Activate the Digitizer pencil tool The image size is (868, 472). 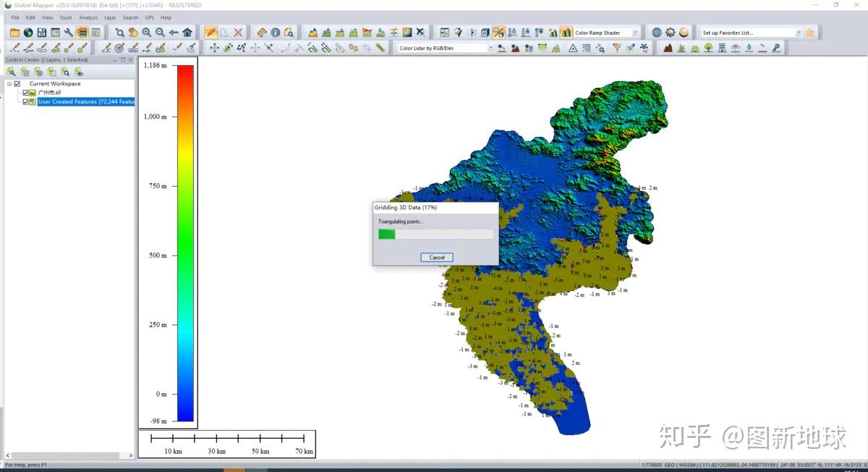point(210,33)
